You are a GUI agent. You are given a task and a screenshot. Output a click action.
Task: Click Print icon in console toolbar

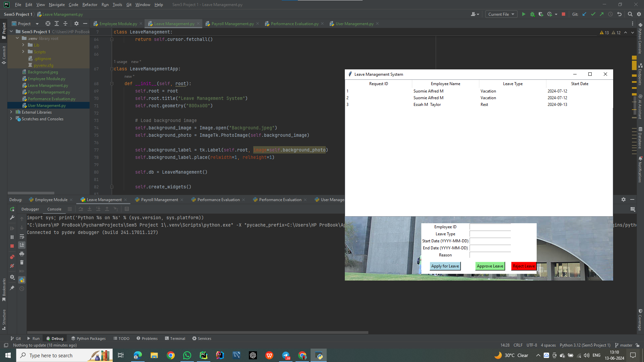tap(22, 254)
